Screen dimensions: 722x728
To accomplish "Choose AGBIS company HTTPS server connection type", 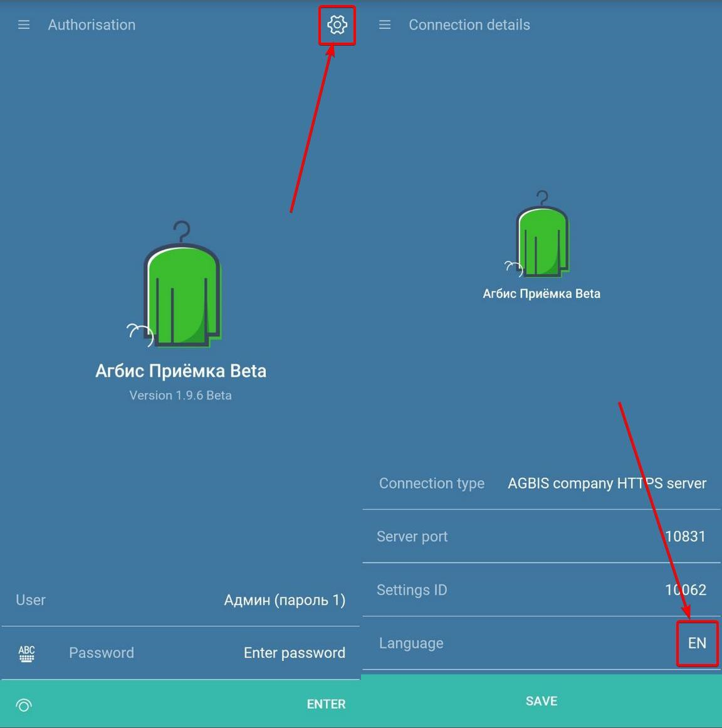I will click(607, 483).
